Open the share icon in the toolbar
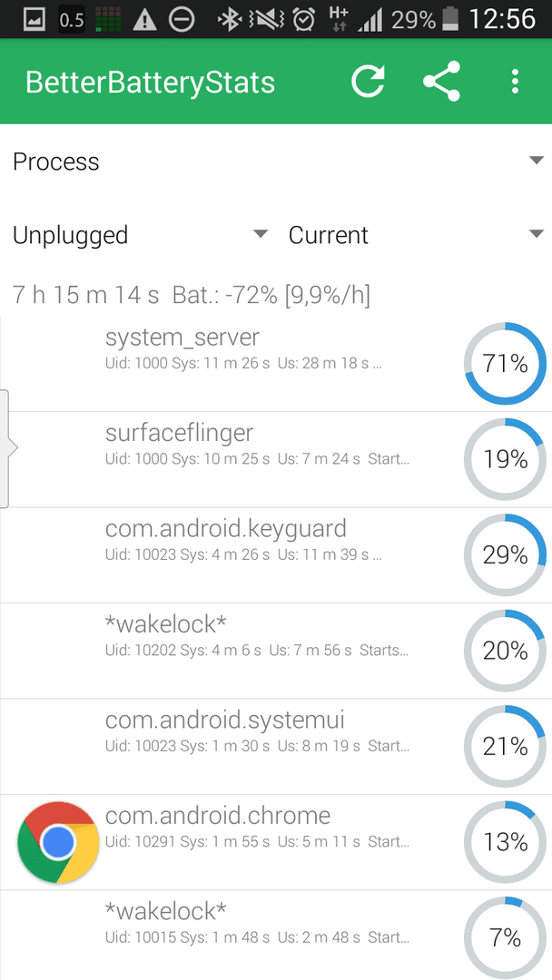Viewport: 552px width, 980px height. (x=441, y=82)
